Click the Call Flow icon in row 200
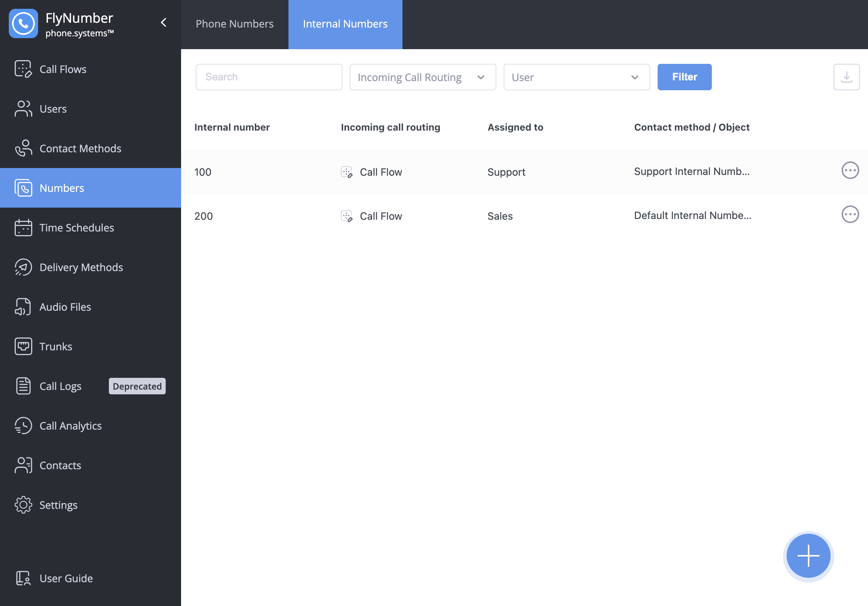The height and width of the screenshot is (606, 868). pos(347,216)
